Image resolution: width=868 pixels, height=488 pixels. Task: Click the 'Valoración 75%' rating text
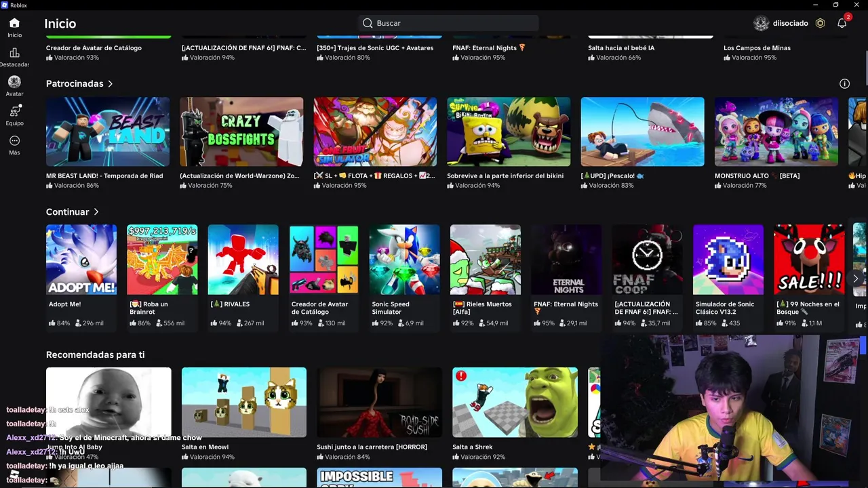click(210, 186)
